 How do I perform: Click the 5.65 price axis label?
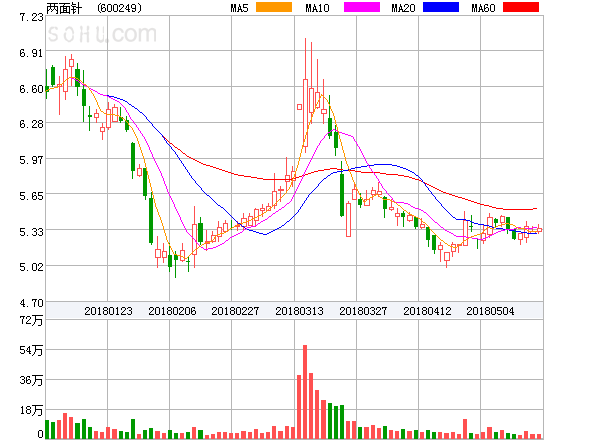[x=31, y=196]
